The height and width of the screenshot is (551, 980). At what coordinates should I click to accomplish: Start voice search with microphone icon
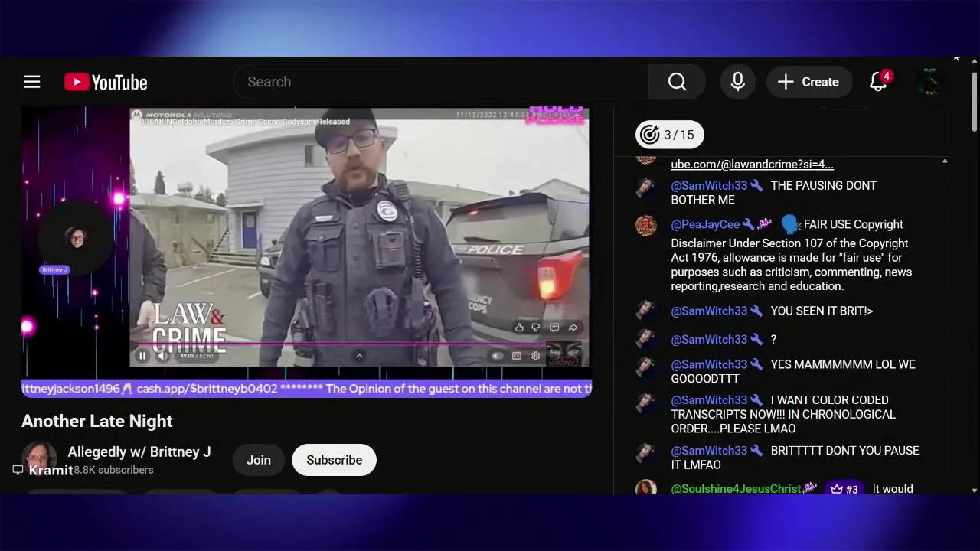pos(738,82)
